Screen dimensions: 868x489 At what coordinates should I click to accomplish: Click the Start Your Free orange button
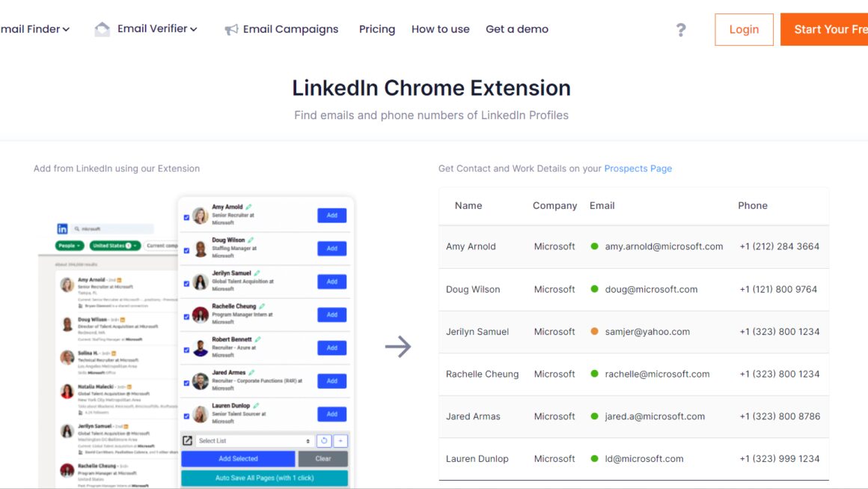click(825, 29)
